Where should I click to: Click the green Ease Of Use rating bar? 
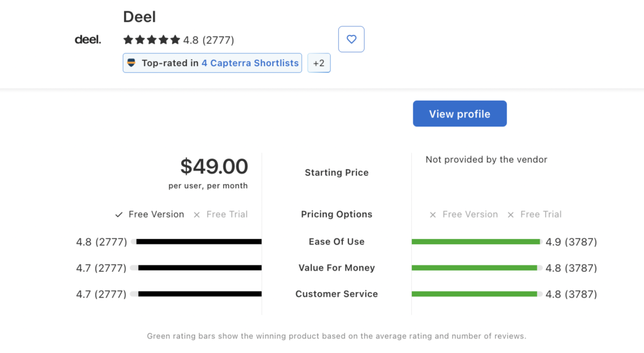pos(475,242)
